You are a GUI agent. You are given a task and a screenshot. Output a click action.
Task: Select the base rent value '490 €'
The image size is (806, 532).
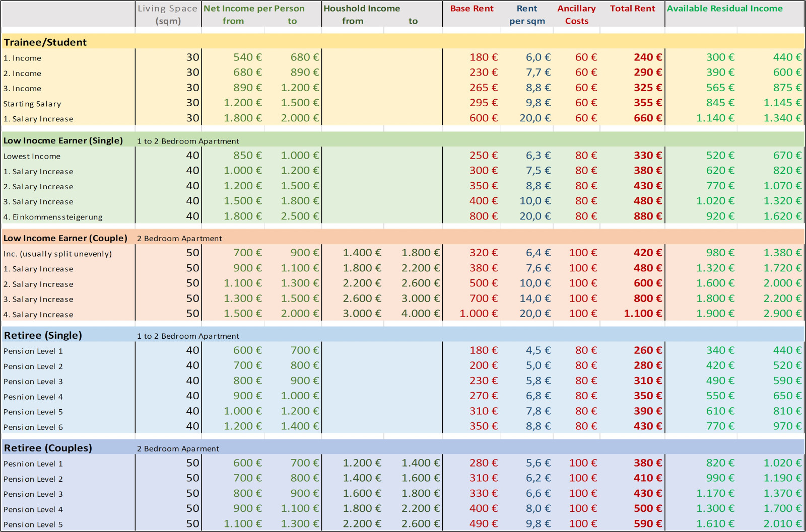[484, 524]
